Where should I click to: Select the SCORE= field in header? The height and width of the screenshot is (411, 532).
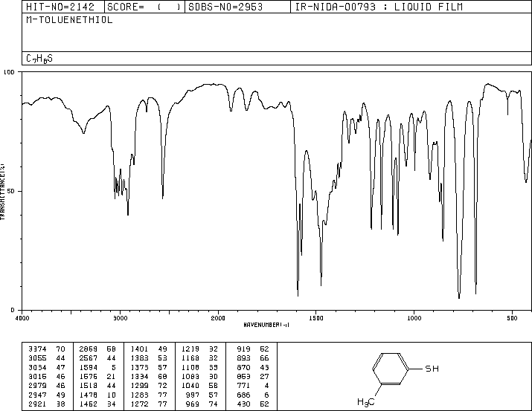click(144, 7)
